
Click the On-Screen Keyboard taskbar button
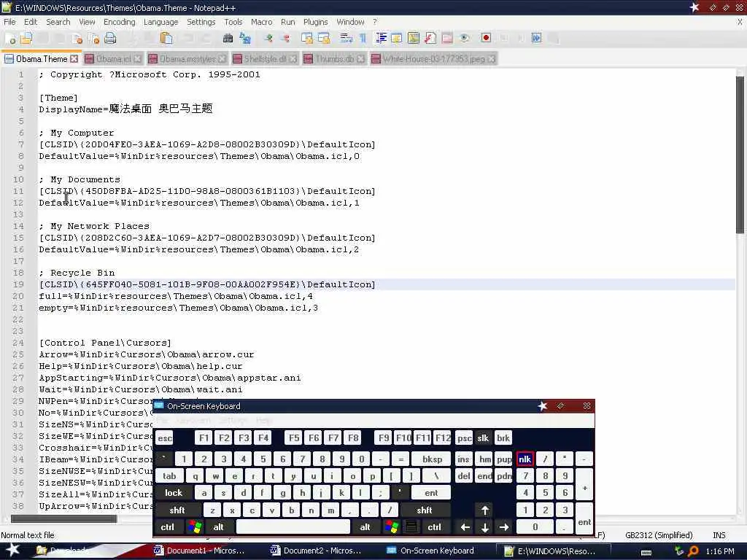(x=430, y=551)
